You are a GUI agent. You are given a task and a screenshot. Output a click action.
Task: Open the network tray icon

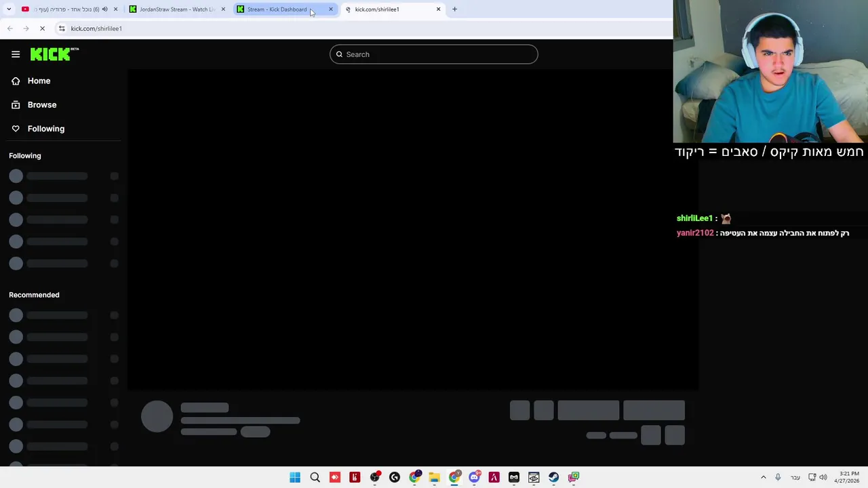click(812, 477)
